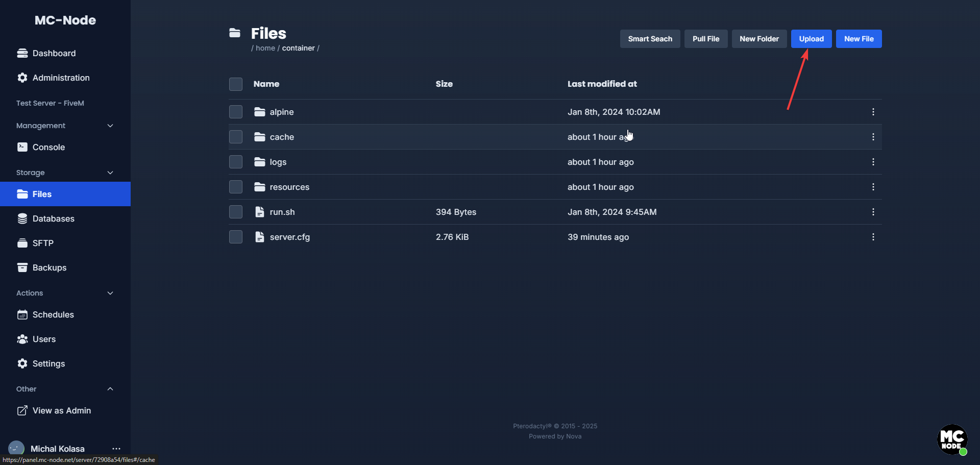Screen dimensions: 980x465
Task: Click the Administration gear icon
Action: (22, 78)
